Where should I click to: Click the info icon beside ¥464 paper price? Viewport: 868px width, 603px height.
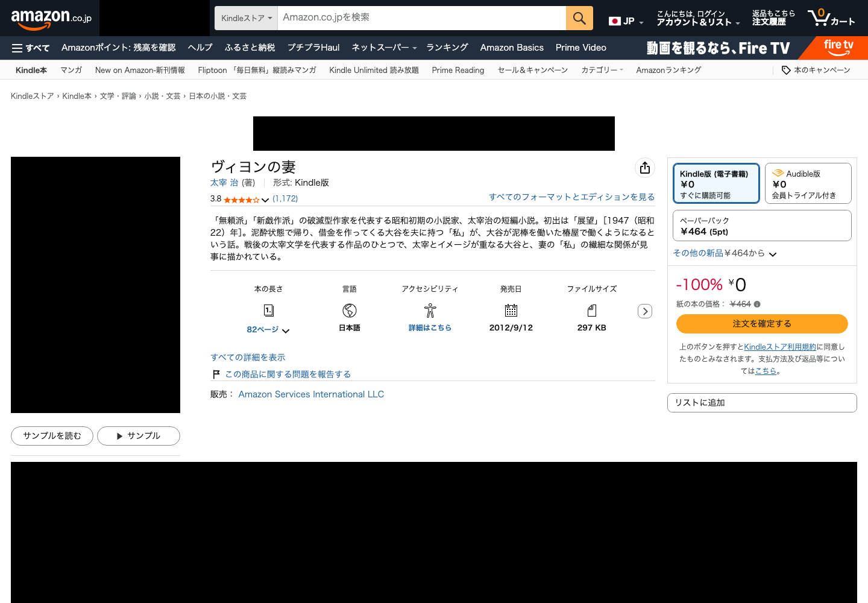click(757, 305)
